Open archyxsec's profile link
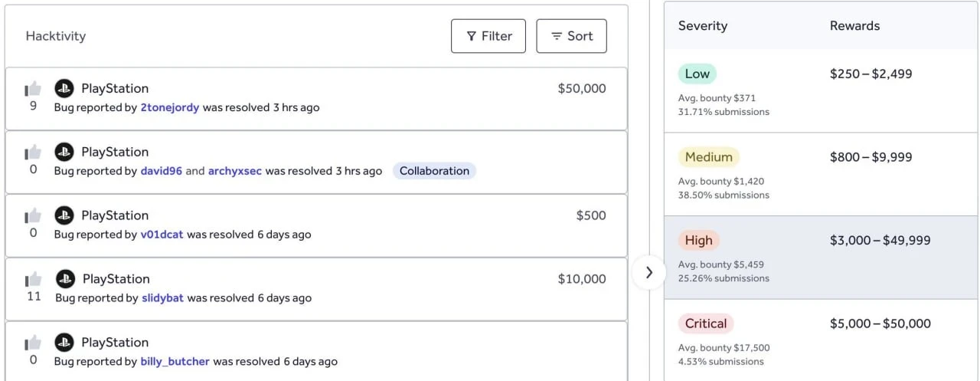 coord(235,171)
